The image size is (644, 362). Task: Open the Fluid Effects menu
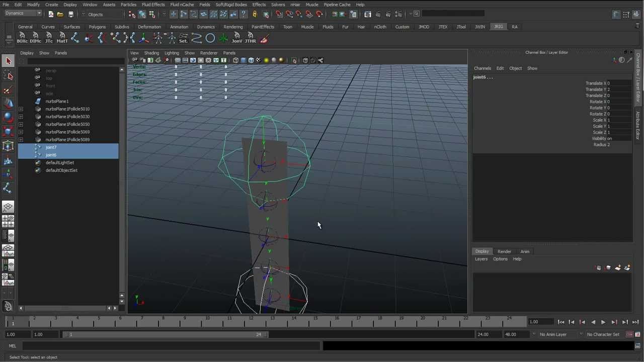pos(153,5)
